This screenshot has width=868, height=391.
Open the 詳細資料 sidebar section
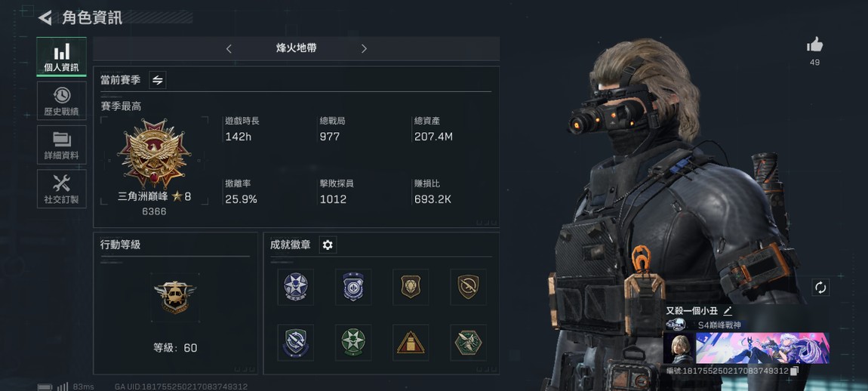point(61,144)
